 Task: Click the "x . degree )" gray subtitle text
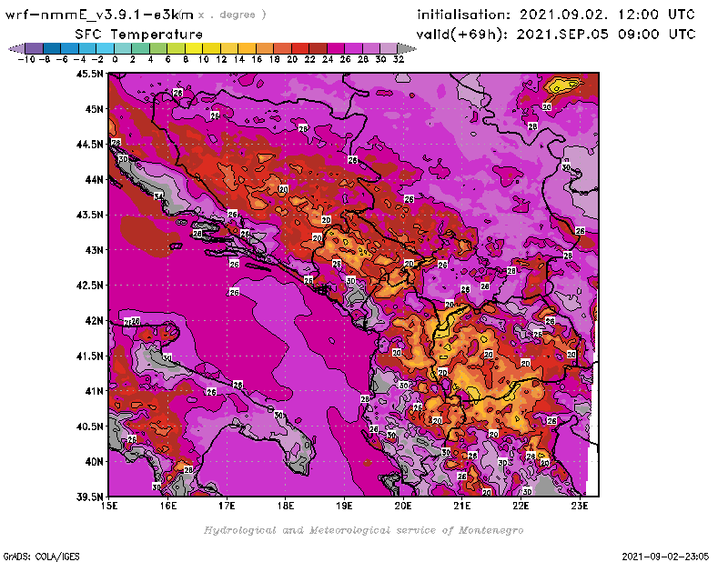tap(232, 15)
